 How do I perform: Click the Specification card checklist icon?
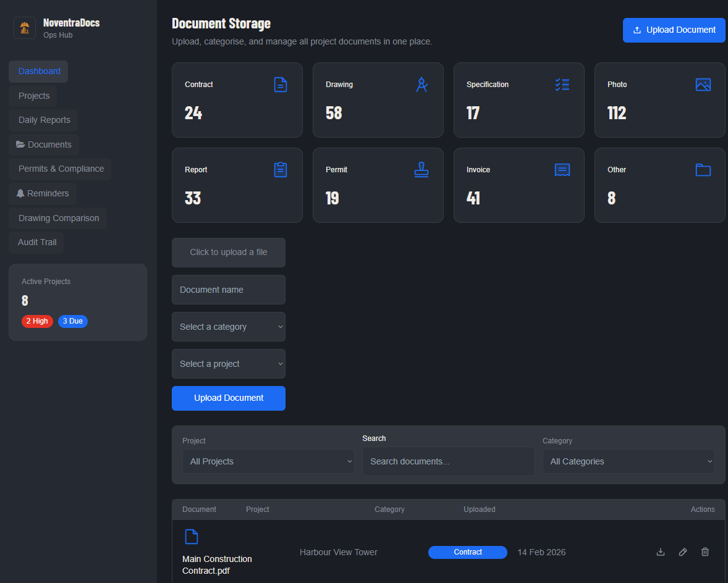pyautogui.click(x=562, y=85)
